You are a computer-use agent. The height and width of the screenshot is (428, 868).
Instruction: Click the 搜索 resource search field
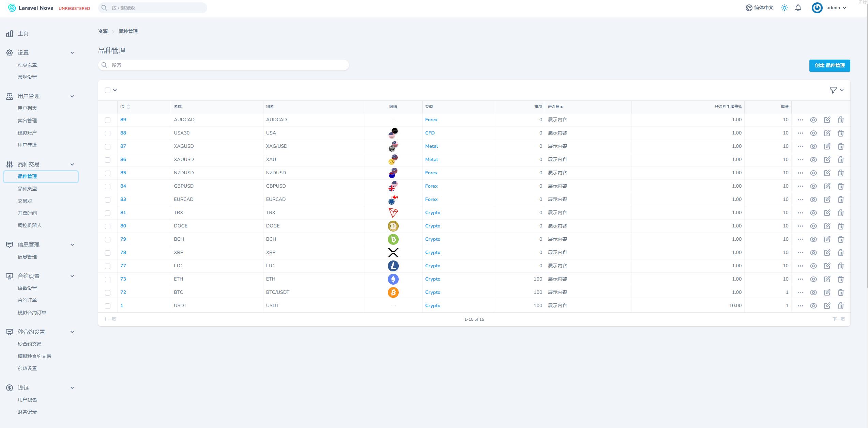[224, 65]
